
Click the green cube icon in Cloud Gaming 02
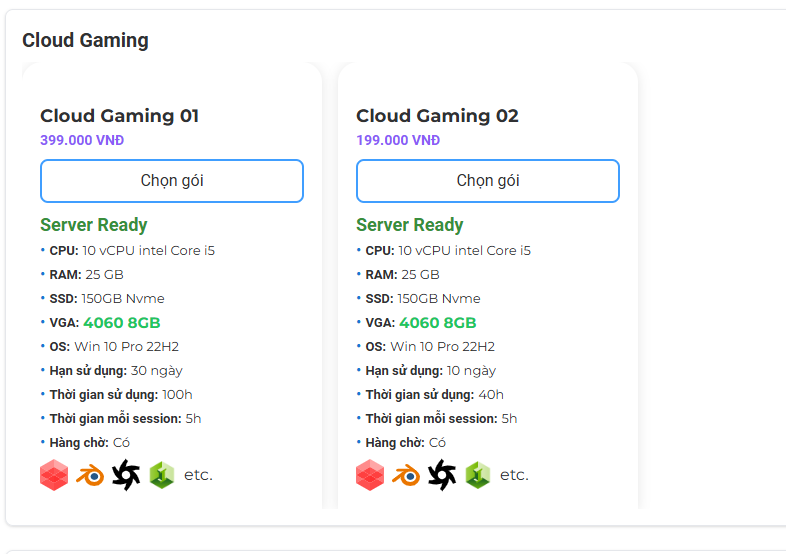478,475
